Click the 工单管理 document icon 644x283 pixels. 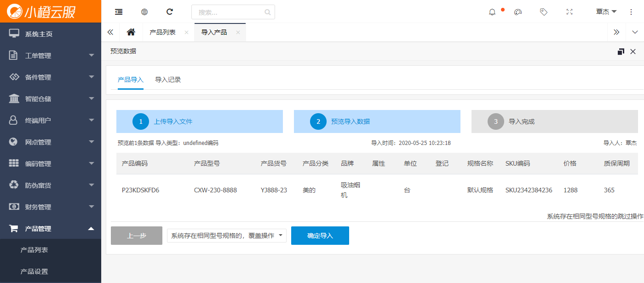click(14, 55)
